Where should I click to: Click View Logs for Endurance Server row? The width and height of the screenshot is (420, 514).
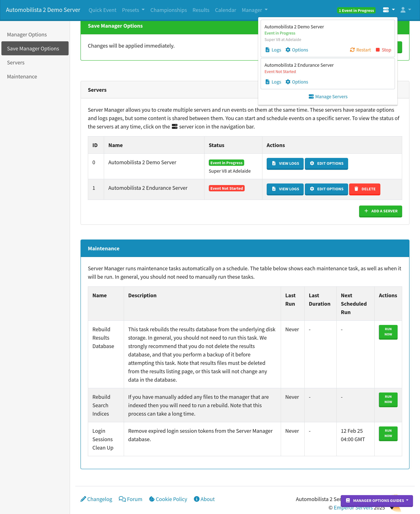click(285, 189)
